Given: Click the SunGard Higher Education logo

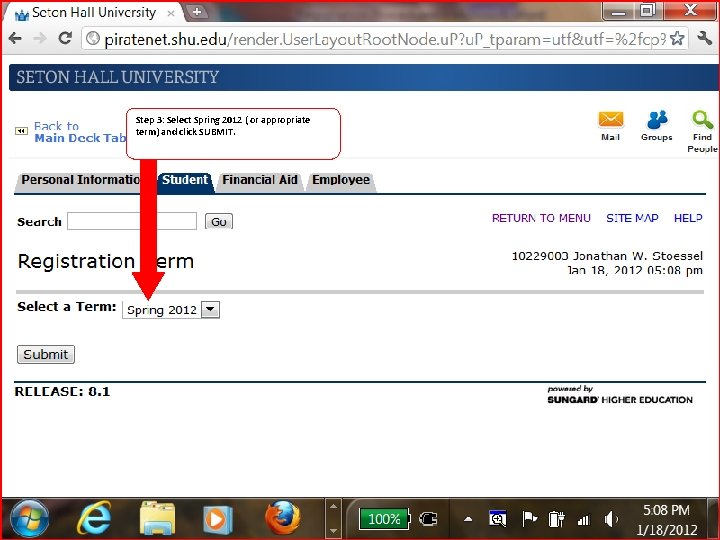Looking at the screenshot, I should (620, 395).
